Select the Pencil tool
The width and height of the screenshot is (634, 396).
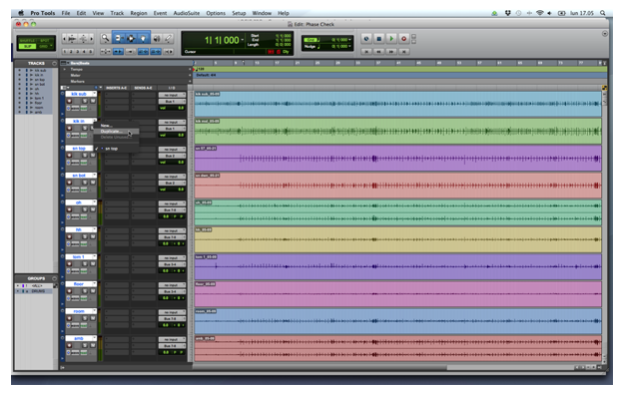point(169,38)
